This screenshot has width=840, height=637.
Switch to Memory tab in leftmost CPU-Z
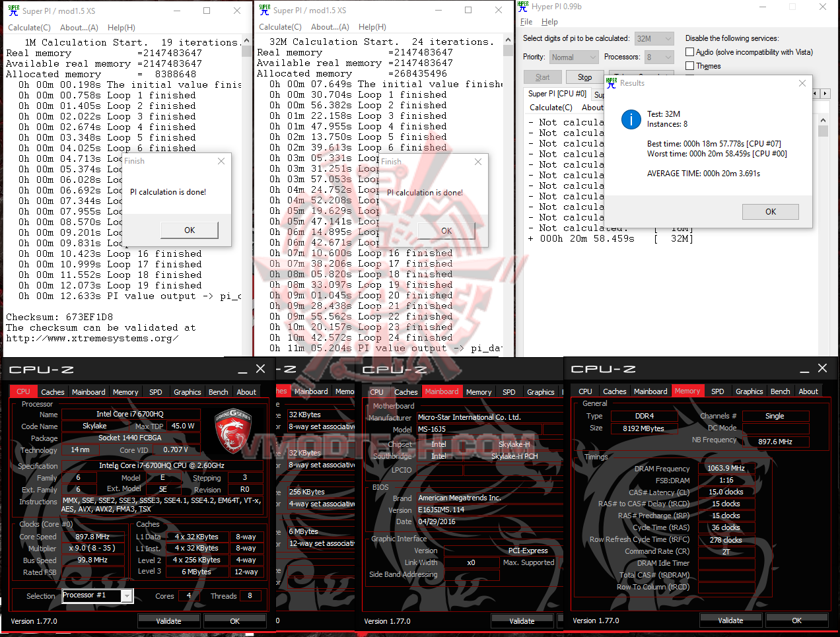125,392
